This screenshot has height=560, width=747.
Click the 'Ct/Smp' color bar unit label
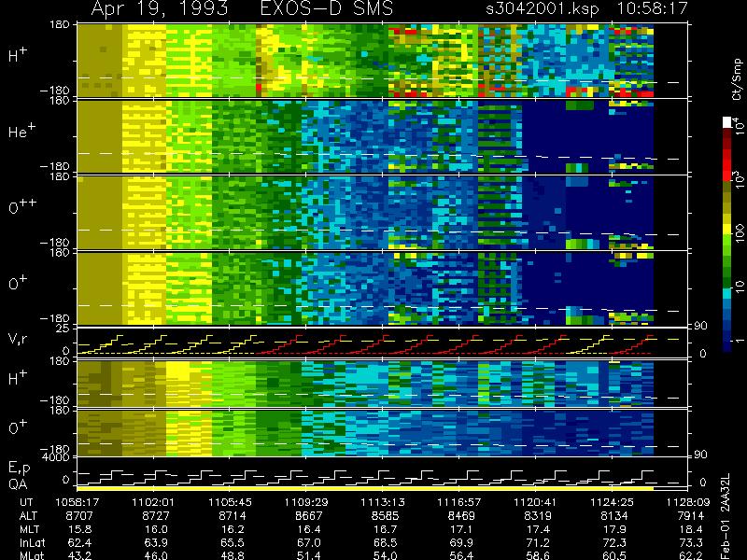(737, 79)
